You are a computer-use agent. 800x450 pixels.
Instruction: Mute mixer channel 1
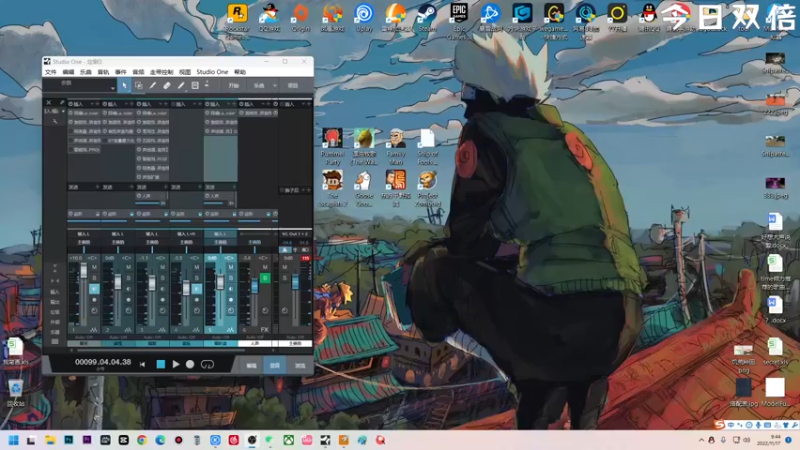click(x=94, y=267)
